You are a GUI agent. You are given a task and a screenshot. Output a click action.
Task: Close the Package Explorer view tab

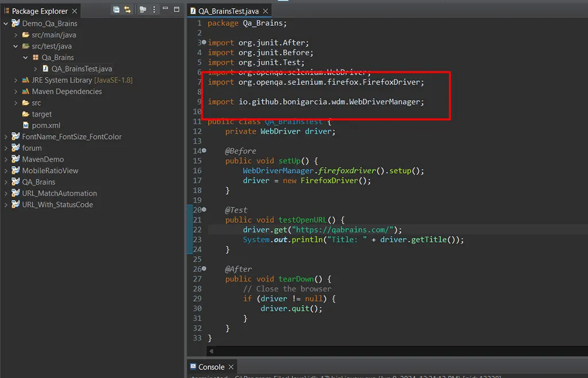75,11
